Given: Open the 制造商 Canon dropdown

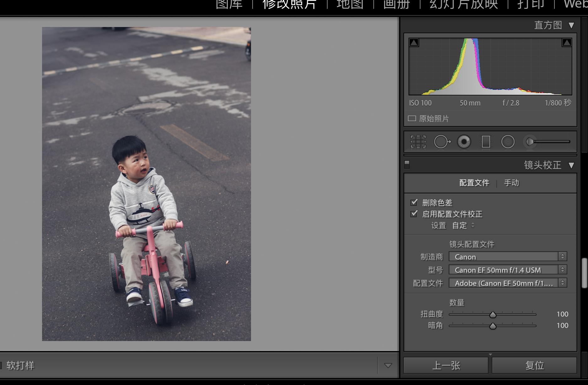Looking at the screenshot, I should click(507, 257).
